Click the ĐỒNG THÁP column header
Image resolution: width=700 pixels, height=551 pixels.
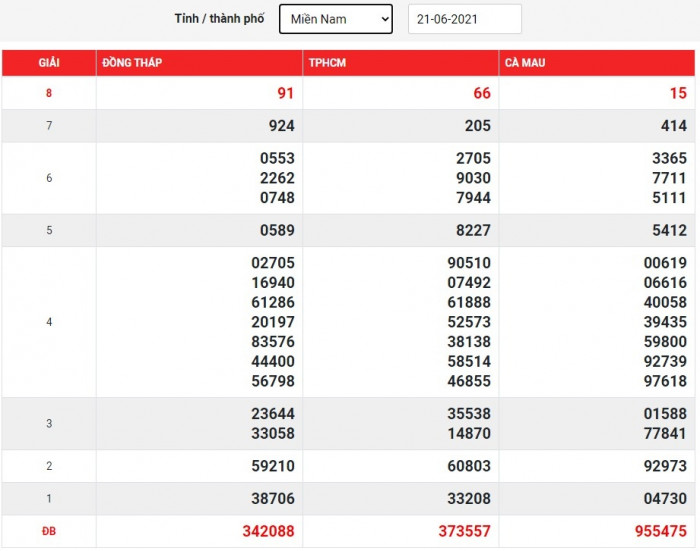pos(132,63)
